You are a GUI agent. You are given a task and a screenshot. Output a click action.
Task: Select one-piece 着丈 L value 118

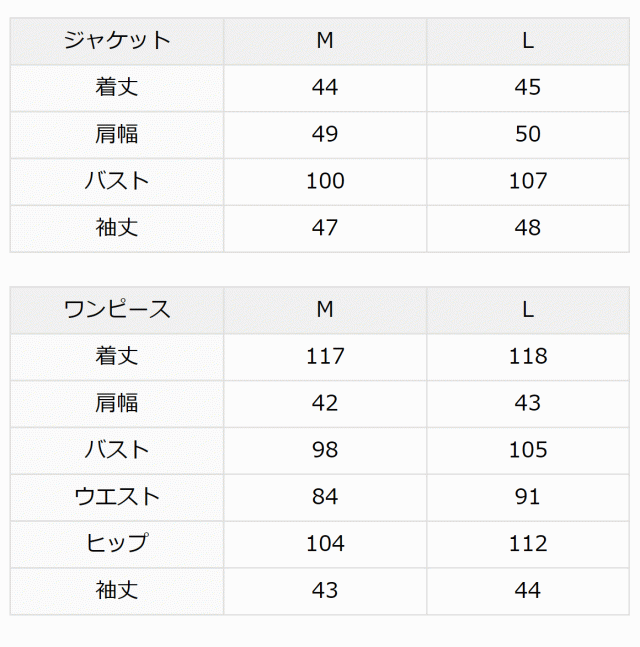[x=528, y=357]
